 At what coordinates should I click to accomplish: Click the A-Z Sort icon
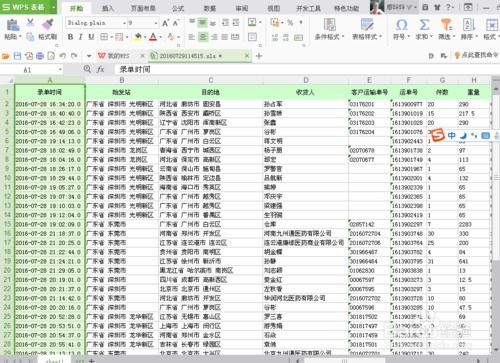click(469, 24)
